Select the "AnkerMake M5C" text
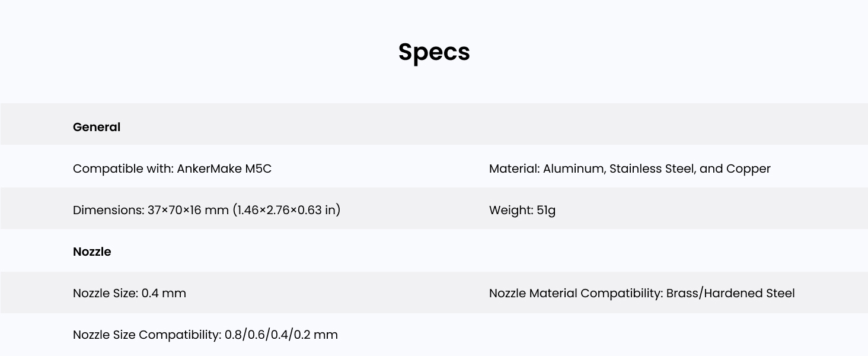The height and width of the screenshot is (356, 868). point(224,169)
